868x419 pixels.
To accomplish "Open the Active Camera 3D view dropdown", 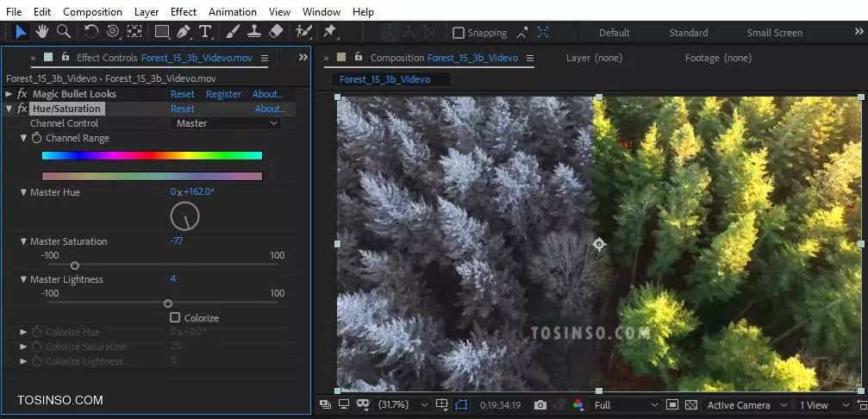I will coord(746,405).
